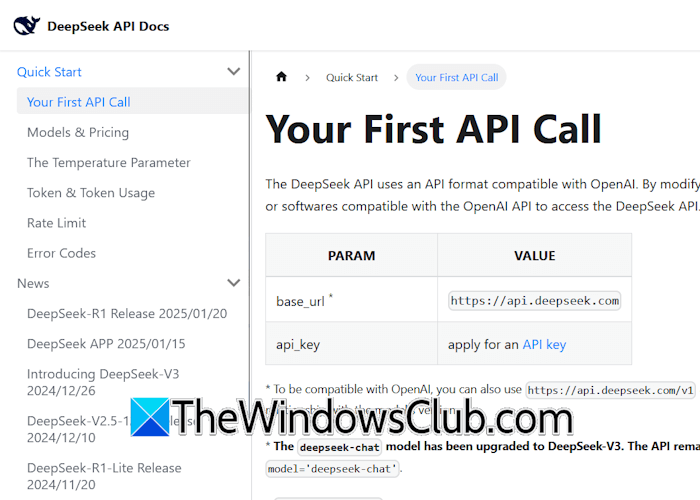Select Your First API Call sidebar item

click(x=79, y=102)
